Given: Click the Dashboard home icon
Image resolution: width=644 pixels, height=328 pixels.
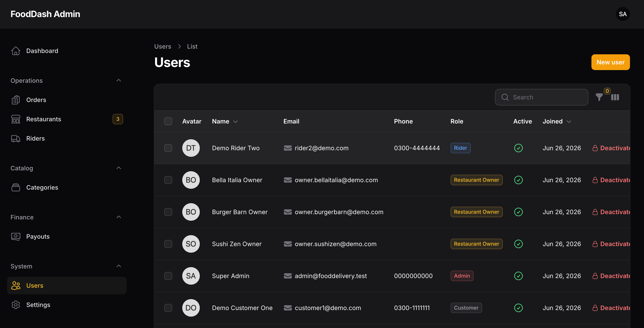Looking at the screenshot, I should [x=16, y=51].
